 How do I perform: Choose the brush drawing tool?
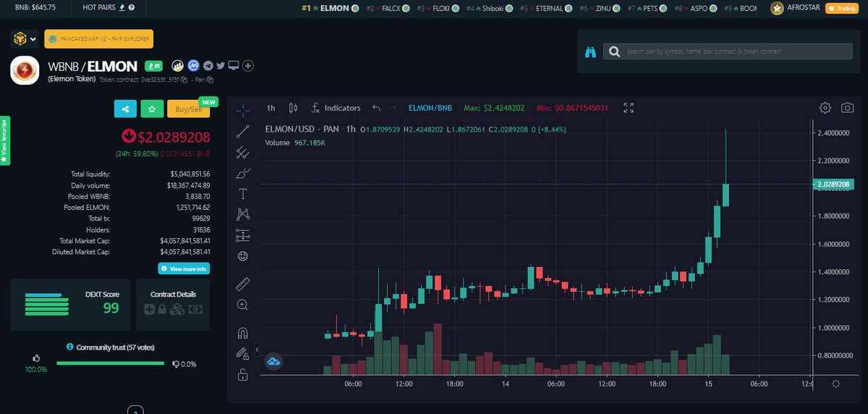(x=243, y=173)
